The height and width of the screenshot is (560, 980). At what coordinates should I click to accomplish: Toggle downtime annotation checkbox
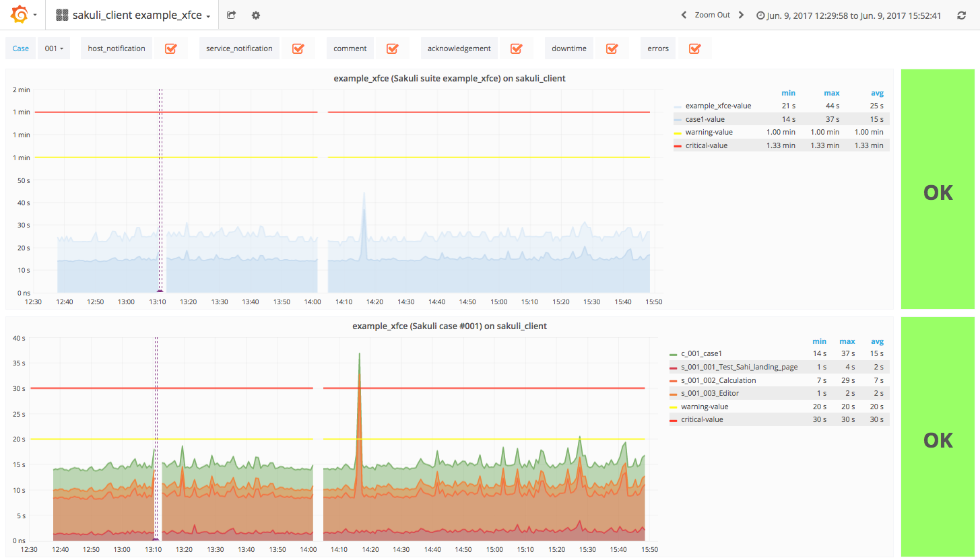pos(612,48)
